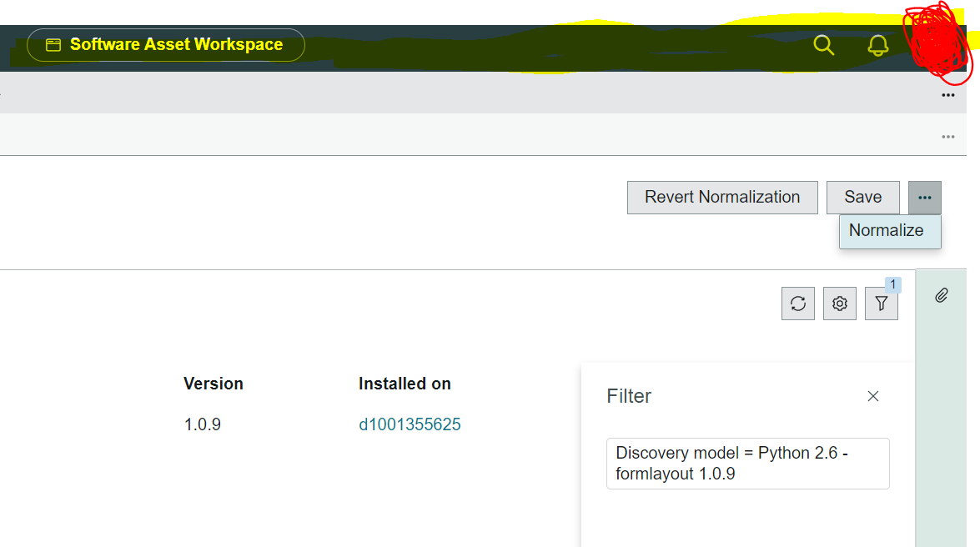
Task: Click the Filter panel heading
Action: [x=629, y=396]
